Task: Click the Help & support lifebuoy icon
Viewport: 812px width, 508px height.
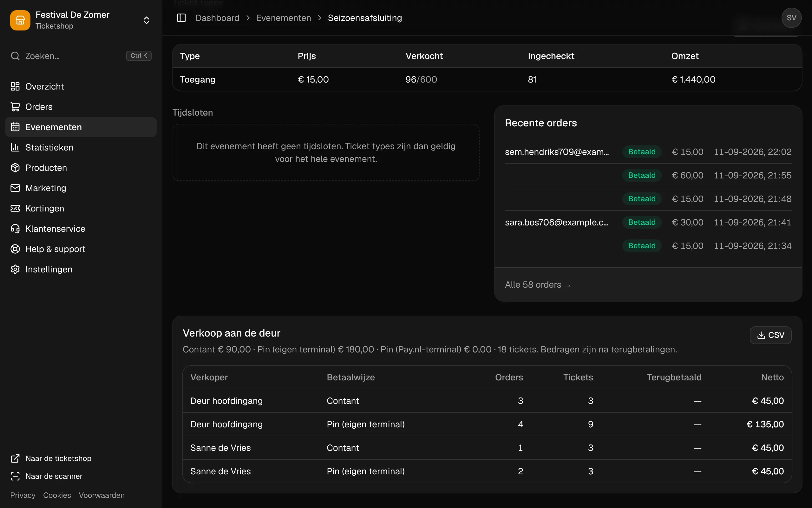Action: pos(15,249)
